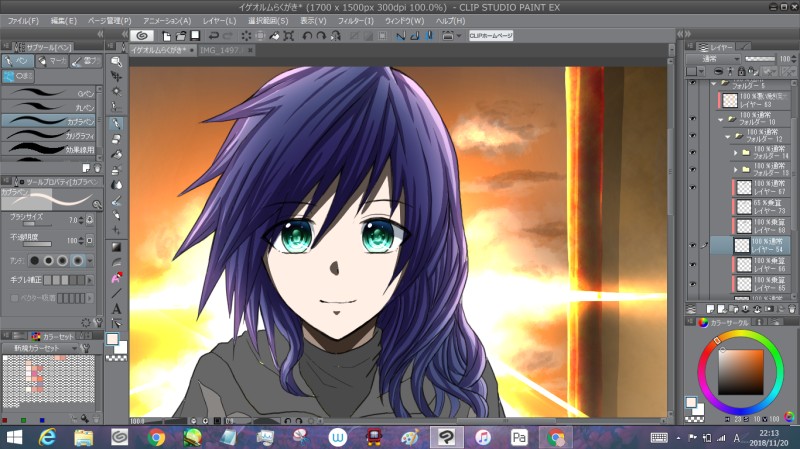
Task: Rotate canvas right with the clockwise arrow icon
Action: pyautogui.click(x=321, y=36)
